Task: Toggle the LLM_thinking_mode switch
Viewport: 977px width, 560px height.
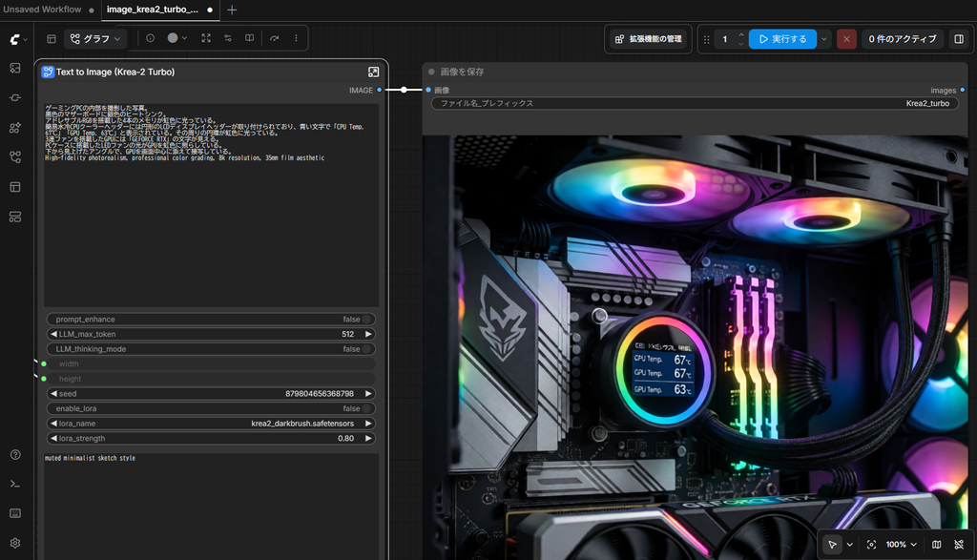Action: point(366,349)
